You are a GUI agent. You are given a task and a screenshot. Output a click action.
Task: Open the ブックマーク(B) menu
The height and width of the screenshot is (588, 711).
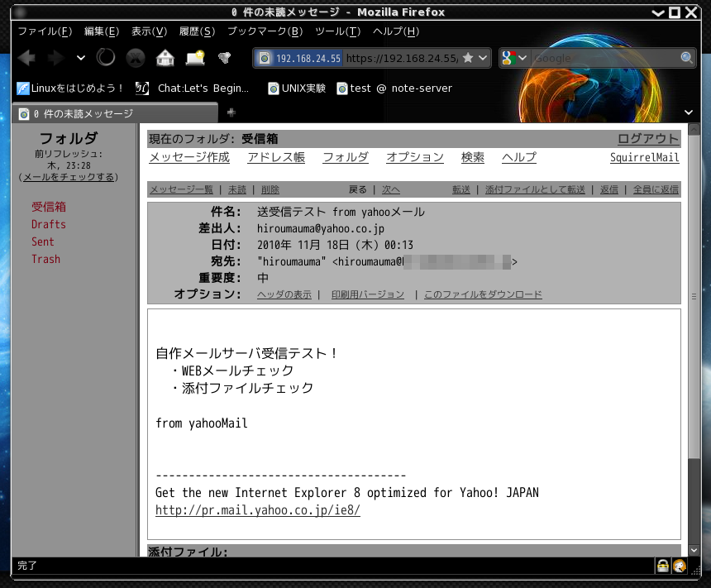click(265, 31)
